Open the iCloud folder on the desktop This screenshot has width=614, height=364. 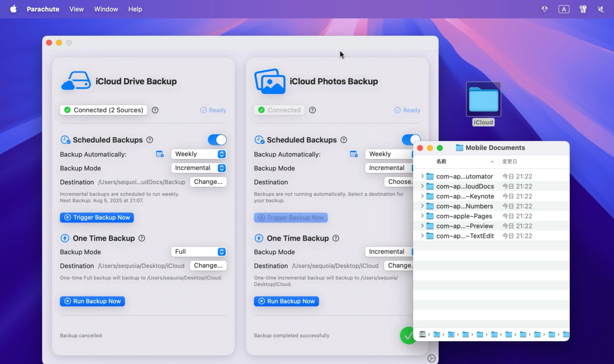click(483, 100)
